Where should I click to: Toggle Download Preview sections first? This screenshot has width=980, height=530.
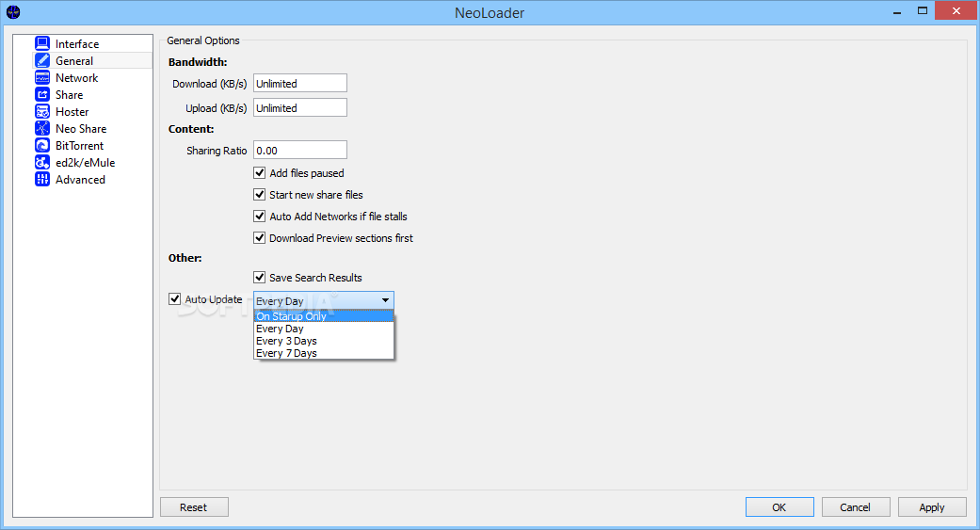pyautogui.click(x=260, y=237)
